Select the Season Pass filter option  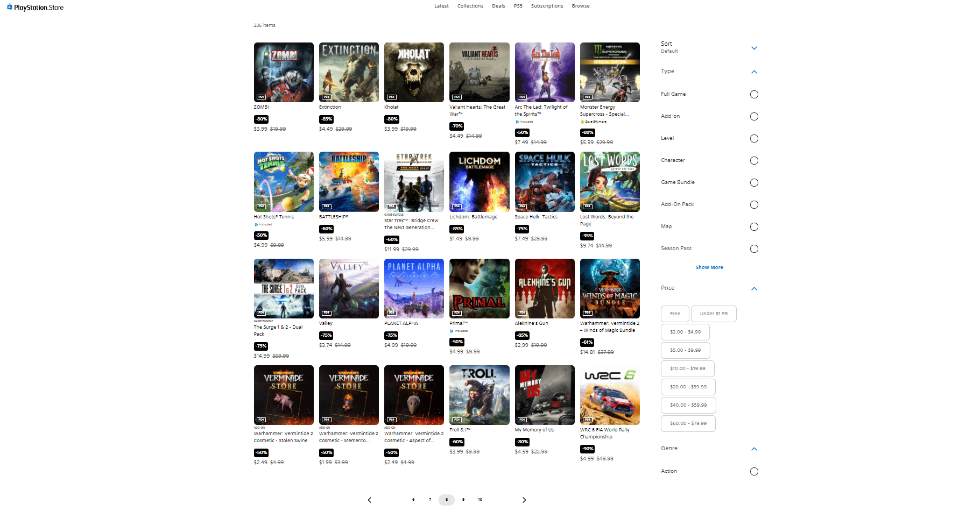pyautogui.click(x=754, y=249)
